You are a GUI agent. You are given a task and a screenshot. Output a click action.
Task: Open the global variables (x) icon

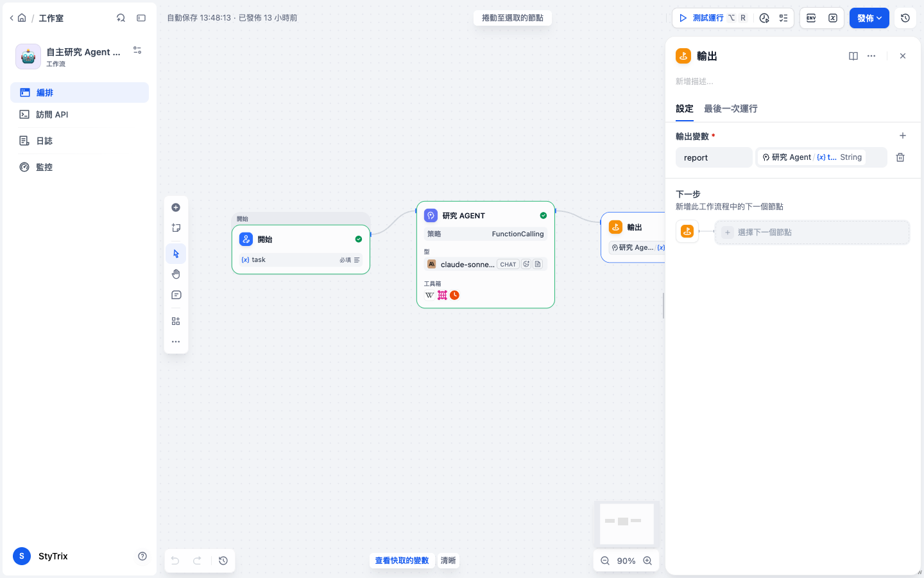(833, 18)
